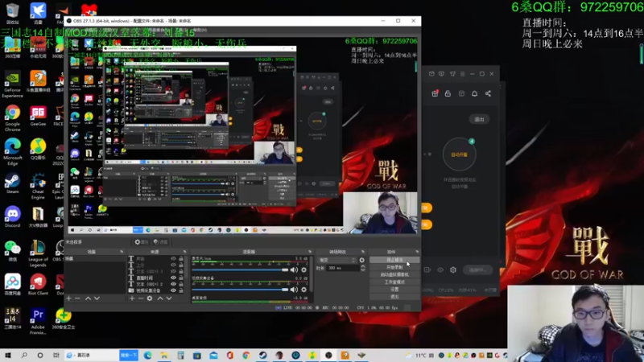Toggle visibility of the 直播时间 source

(173, 278)
